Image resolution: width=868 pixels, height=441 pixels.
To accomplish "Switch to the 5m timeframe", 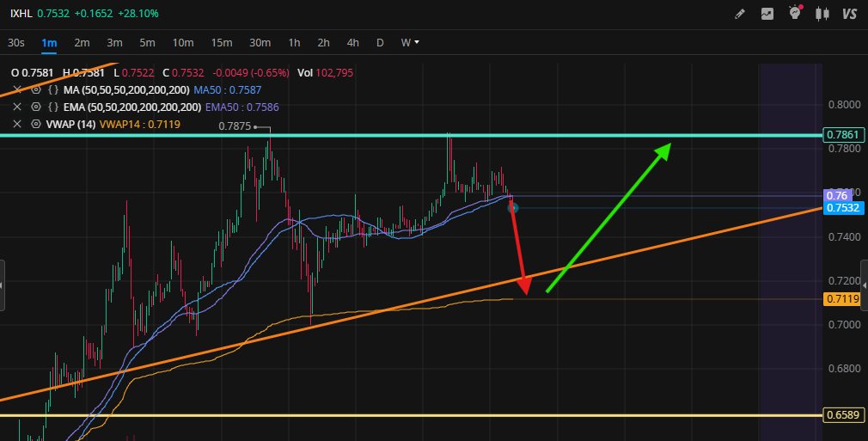I will point(147,43).
